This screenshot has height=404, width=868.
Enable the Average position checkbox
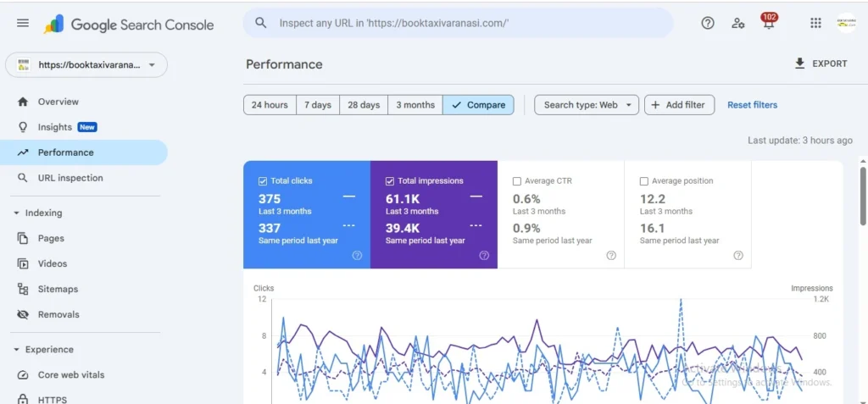click(644, 181)
